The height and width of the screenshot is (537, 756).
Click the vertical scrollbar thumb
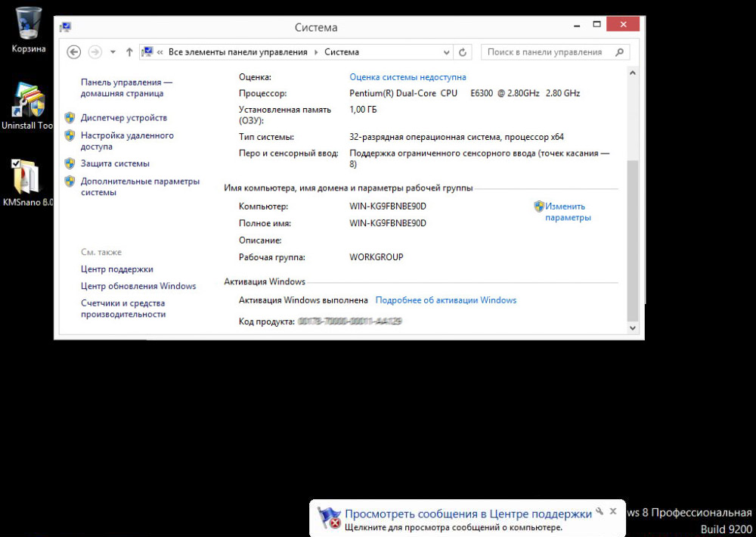633,241
